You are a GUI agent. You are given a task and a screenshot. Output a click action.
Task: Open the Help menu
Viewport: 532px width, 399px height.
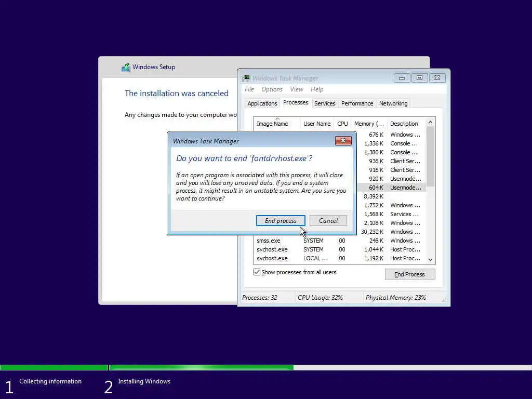pyautogui.click(x=317, y=89)
